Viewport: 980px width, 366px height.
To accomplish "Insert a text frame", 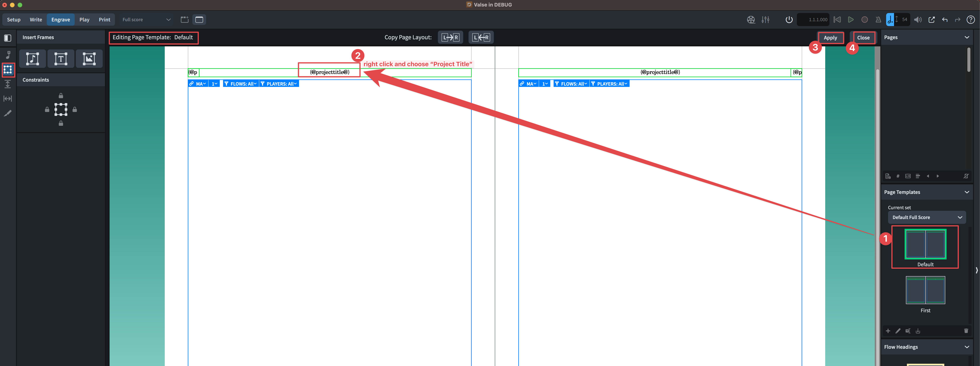I will tap(61, 59).
